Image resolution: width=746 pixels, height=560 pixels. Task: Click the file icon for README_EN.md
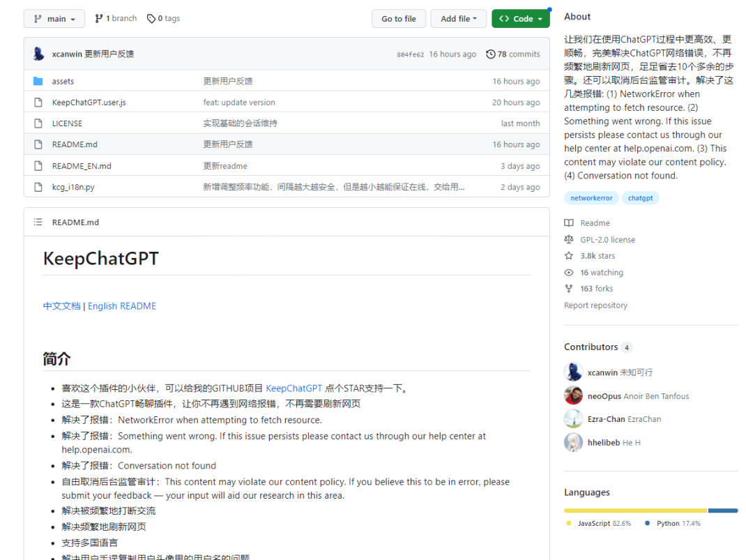(38, 166)
